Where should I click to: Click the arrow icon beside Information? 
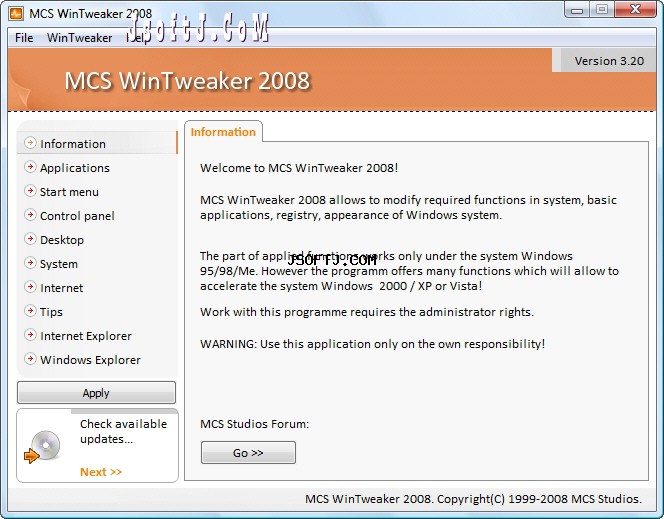(30, 143)
